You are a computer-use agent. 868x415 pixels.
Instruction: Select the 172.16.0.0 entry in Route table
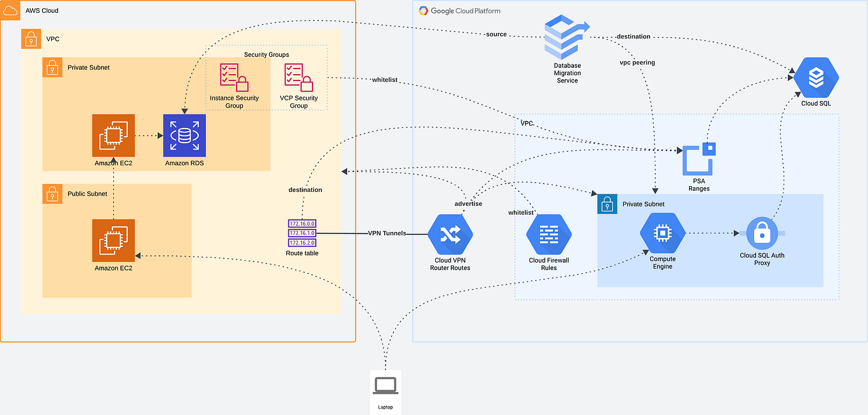click(301, 223)
